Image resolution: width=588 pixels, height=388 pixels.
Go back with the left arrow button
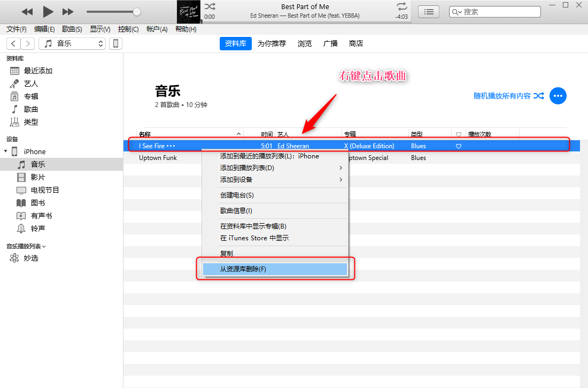13,43
